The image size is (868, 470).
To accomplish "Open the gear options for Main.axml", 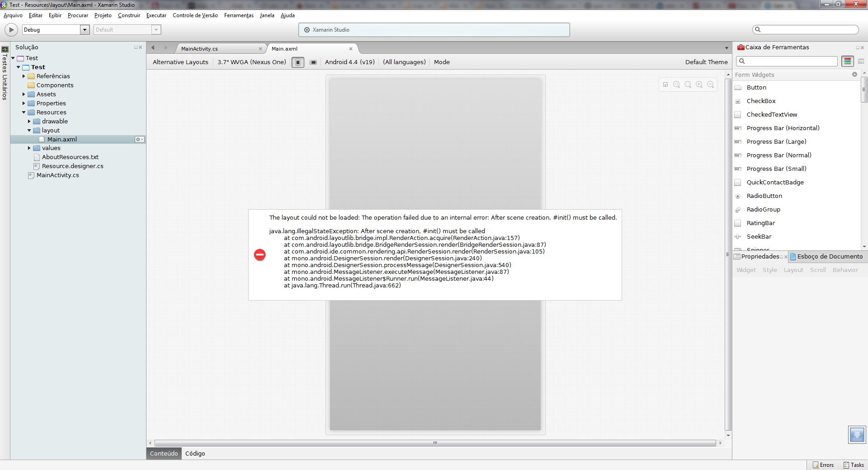I will [x=140, y=140].
